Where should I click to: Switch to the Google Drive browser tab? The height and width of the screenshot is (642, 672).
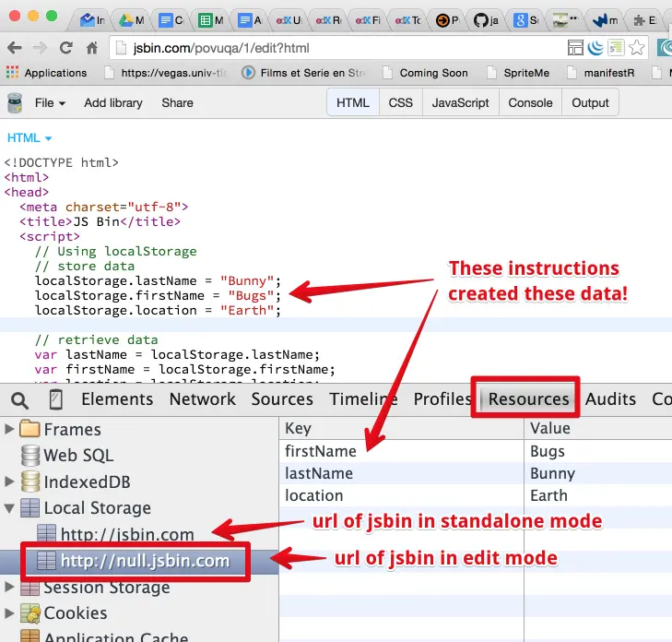[x=132, y=20]
